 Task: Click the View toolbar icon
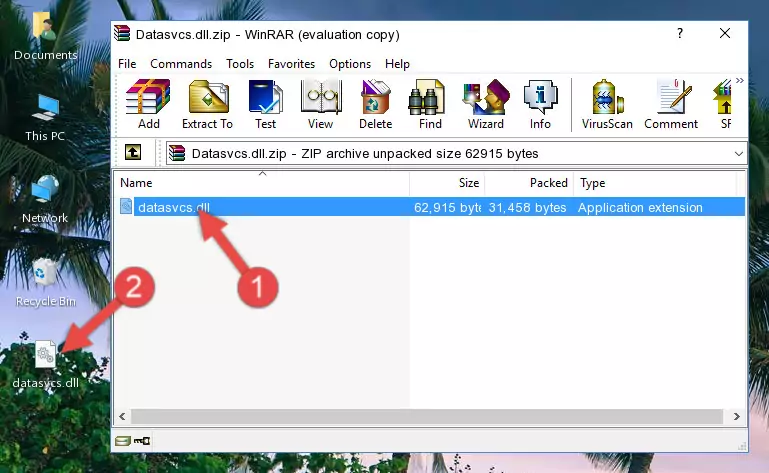(321, 104)
